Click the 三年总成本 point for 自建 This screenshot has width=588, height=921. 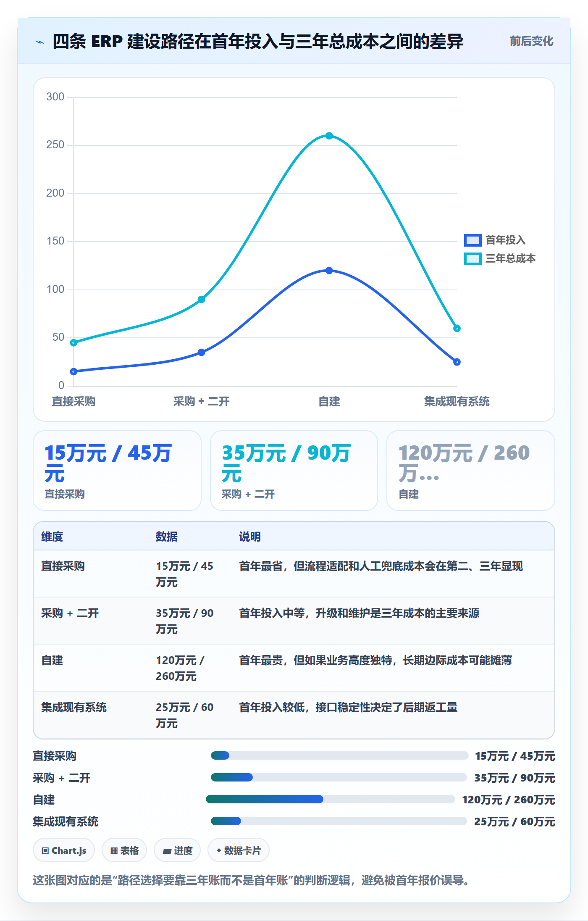329,136
